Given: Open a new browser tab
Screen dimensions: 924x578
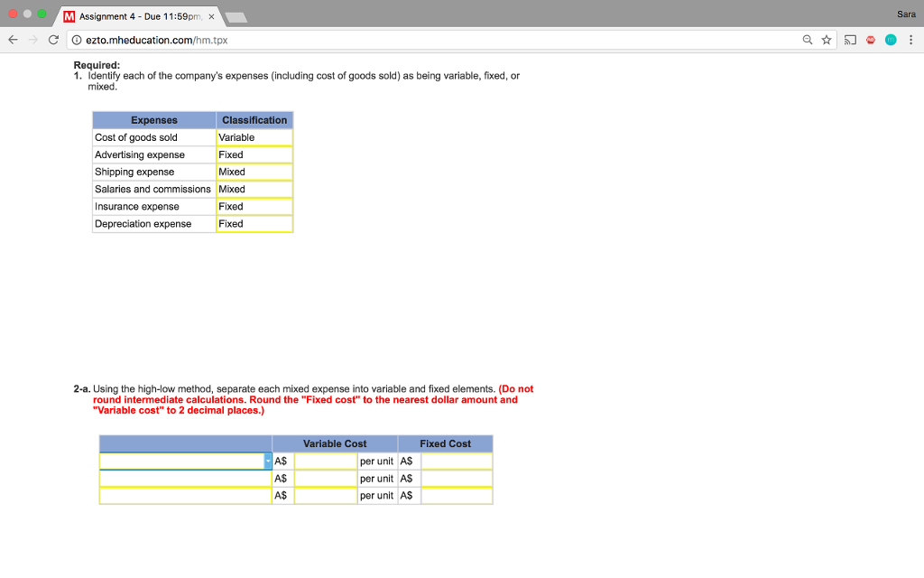Looking at the screenshot, I should point(236,18).
